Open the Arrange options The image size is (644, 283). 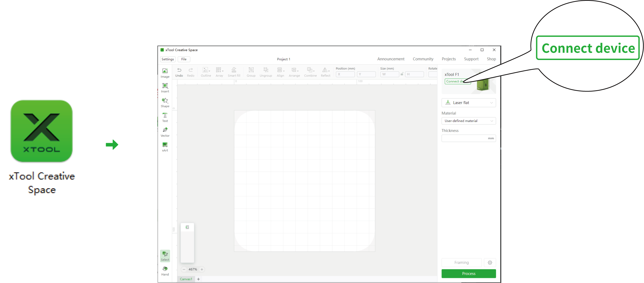294,72
